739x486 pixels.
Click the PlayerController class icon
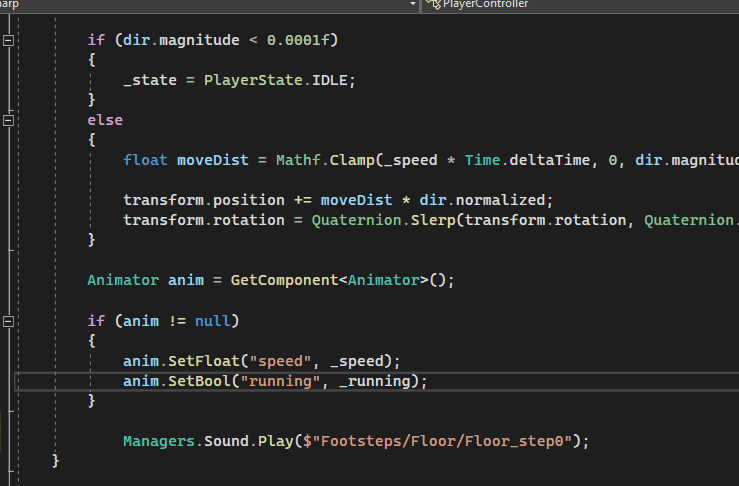[x=433, y=5]
